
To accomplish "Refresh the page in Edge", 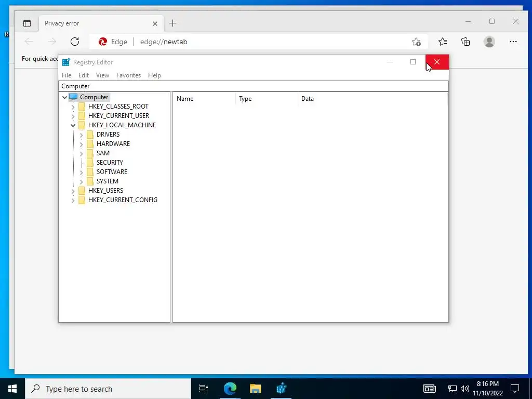I will coord(75,42).
